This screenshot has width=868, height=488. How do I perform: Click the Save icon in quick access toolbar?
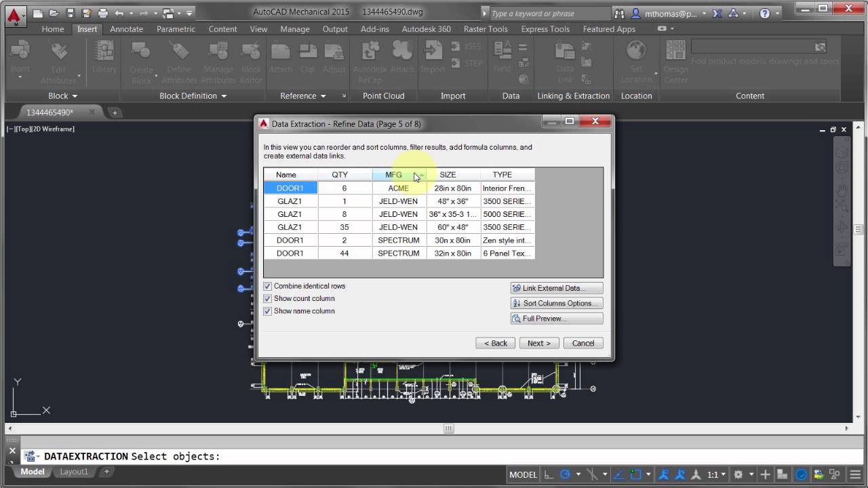(x=71, y=13)
